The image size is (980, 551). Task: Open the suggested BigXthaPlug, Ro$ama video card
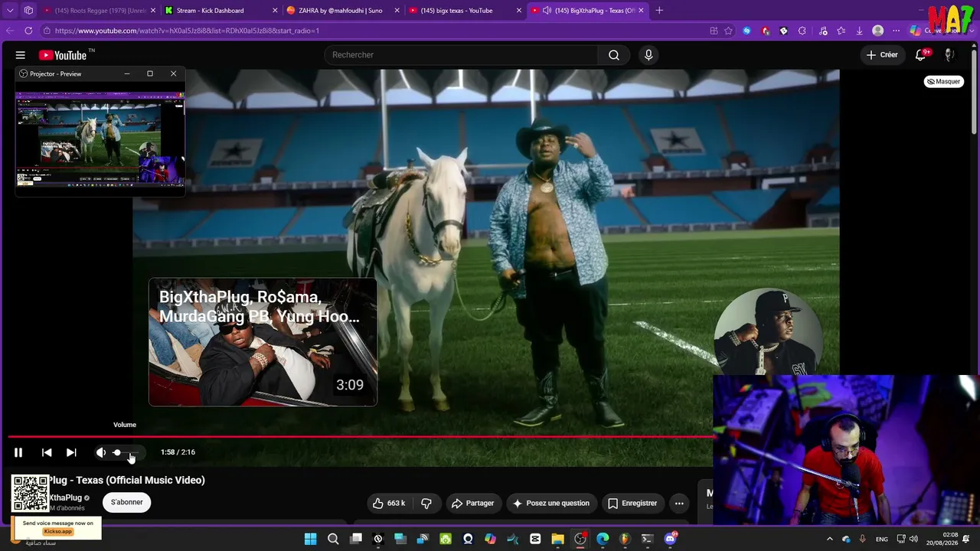pyautogui.click(x=263, y=342)
